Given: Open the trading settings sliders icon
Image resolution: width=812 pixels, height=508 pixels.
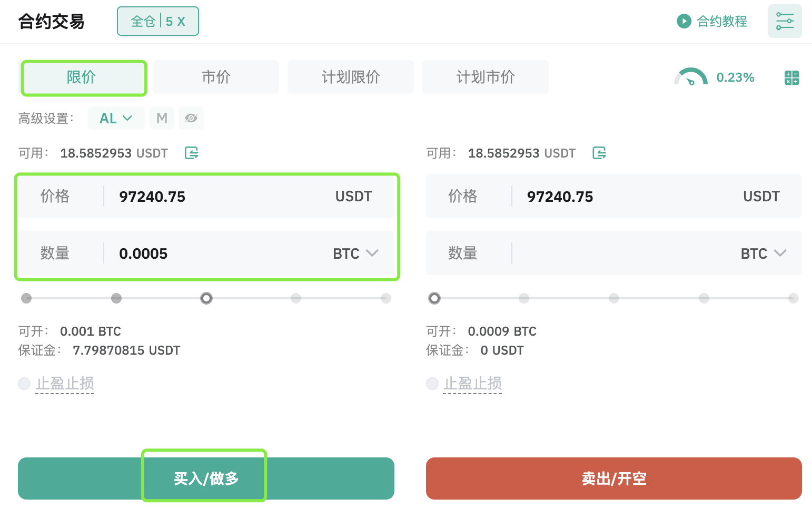Looking at the screenshot, I should 785,21.
